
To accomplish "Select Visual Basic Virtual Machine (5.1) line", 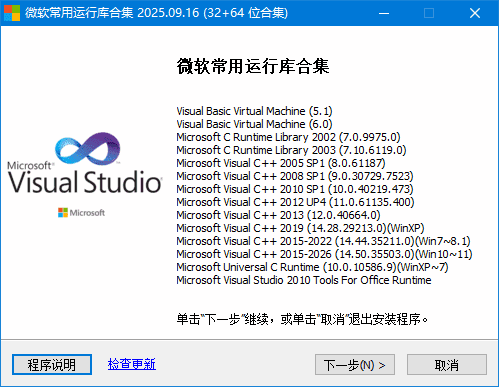I will tap(254, 111).
